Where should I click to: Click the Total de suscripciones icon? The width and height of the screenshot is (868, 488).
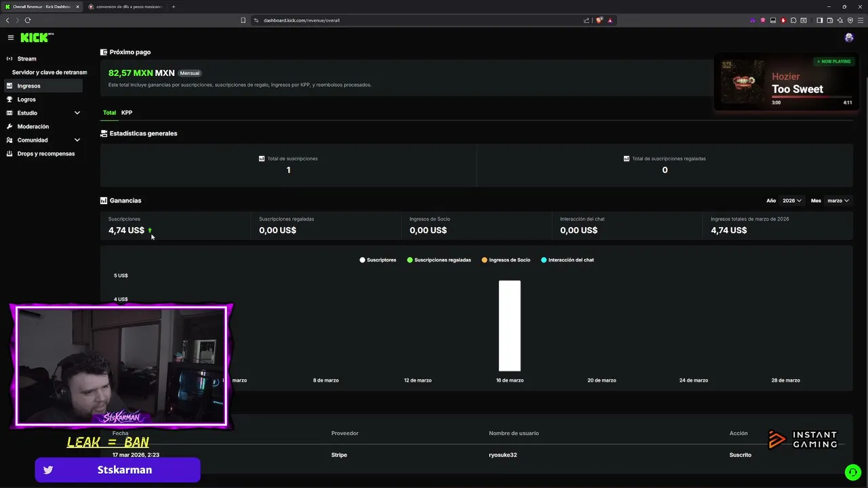point(262,159)
